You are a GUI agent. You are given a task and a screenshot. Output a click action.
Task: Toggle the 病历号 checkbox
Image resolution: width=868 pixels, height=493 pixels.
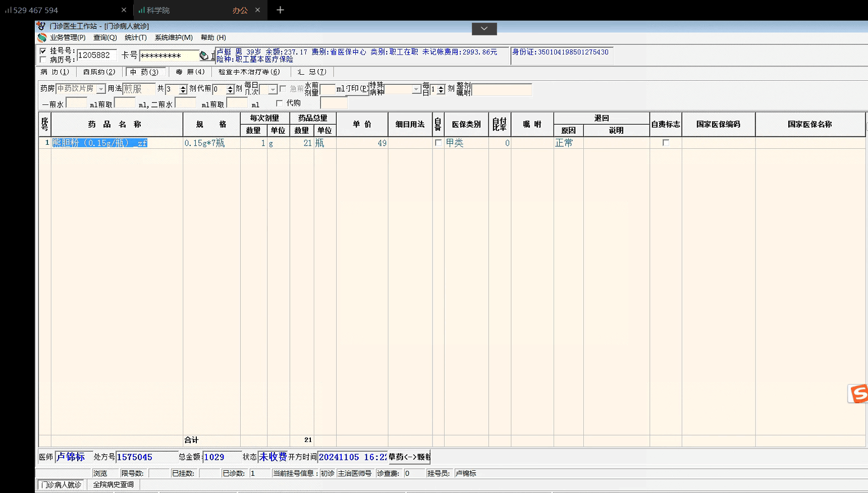coord(43,60)
